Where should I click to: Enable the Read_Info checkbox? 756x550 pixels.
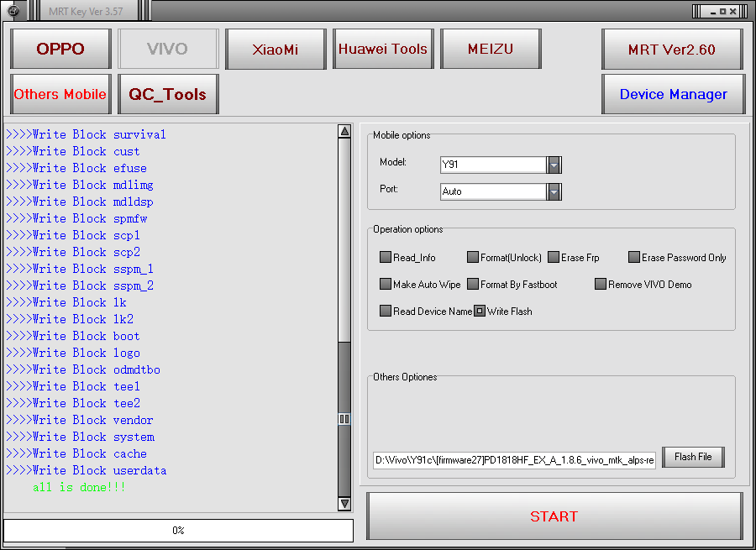(x=386, y=257)
